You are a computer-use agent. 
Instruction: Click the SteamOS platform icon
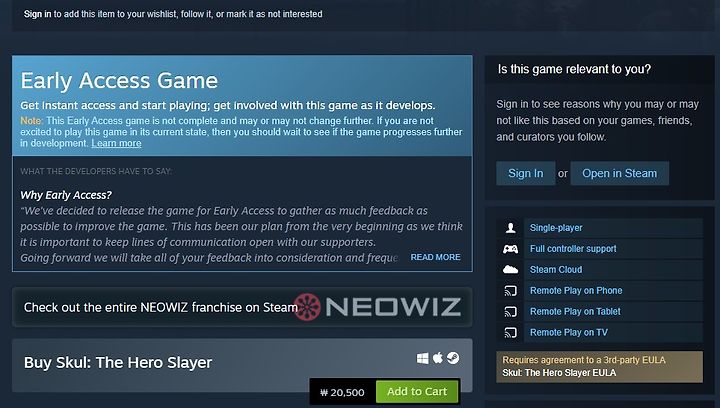click(453, 358)
